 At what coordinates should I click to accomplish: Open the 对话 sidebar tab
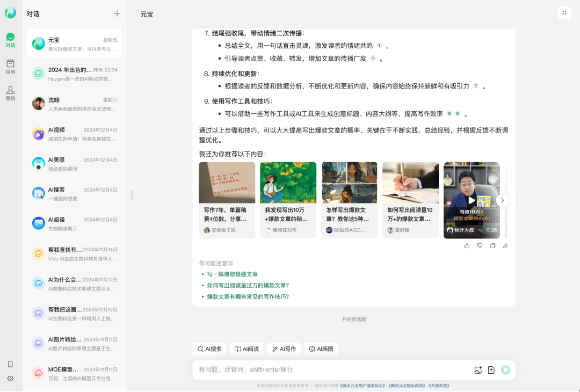[x=10, y=40]
